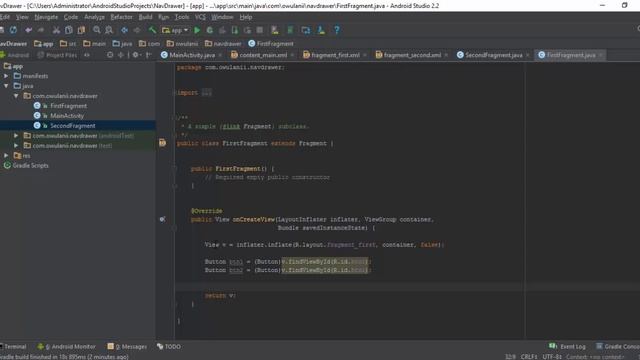The height and width of the screenshot is (360, 640).
Task: Click the Make Project hammer icon
Action: point(152,30)
